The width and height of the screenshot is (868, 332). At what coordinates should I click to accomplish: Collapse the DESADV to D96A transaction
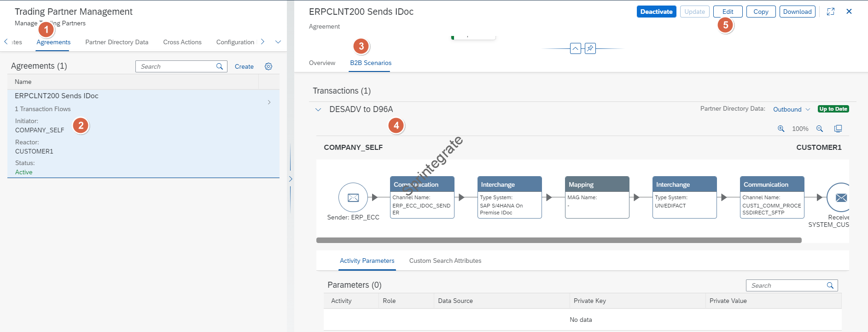318,110
